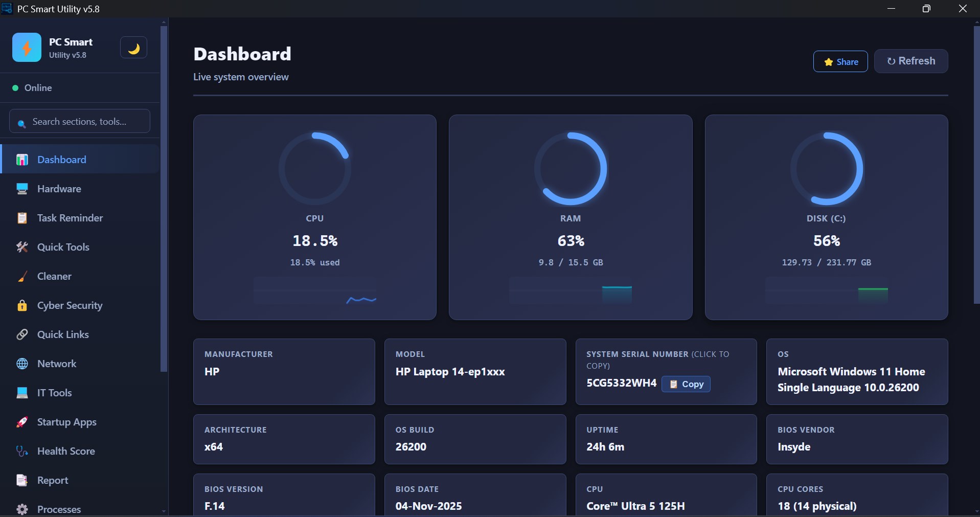Open the Hardware section label
This screenshot has width=980, height=517.
(59, 189)
